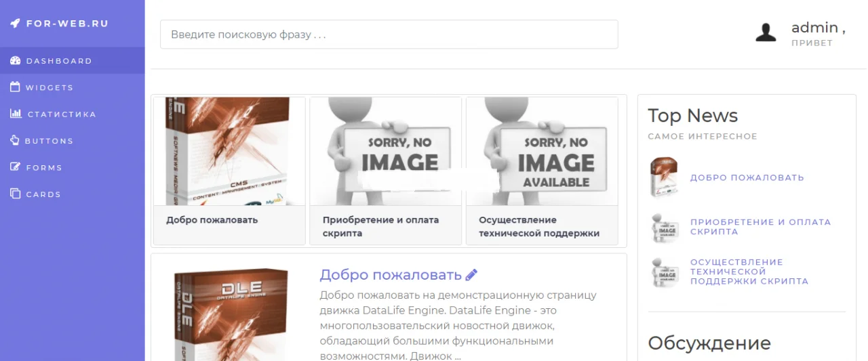Open Top News Приобретение и оплата thumbnail
This screenshot has width=868, height=361.
(x=664, y=227)
